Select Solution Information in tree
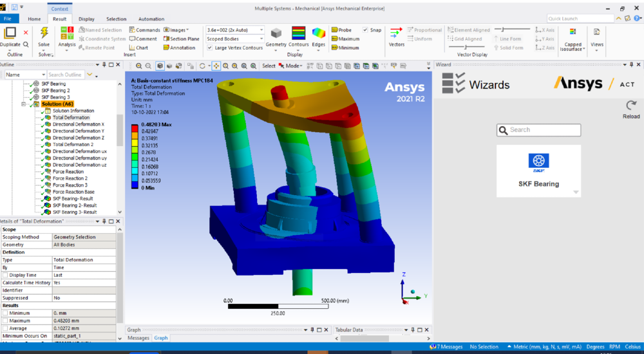The height and width of the screenshot is (354, 644). (x=73, y=111)
